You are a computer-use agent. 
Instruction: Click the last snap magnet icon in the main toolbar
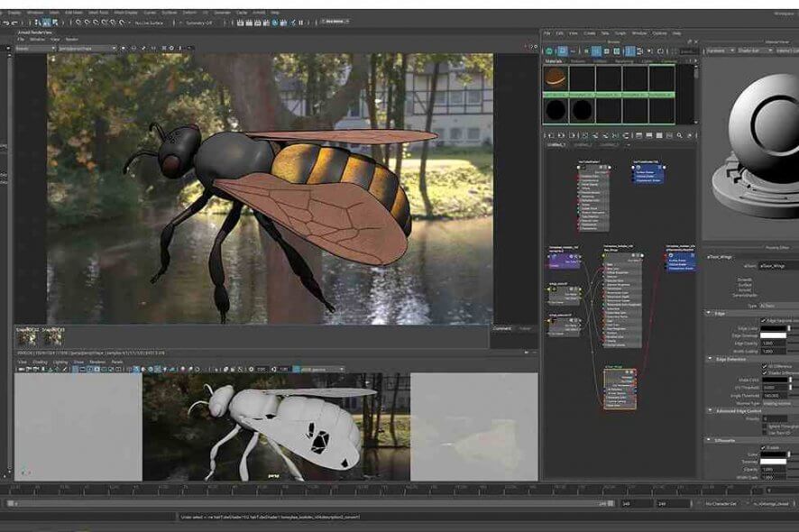coord(123,23)
